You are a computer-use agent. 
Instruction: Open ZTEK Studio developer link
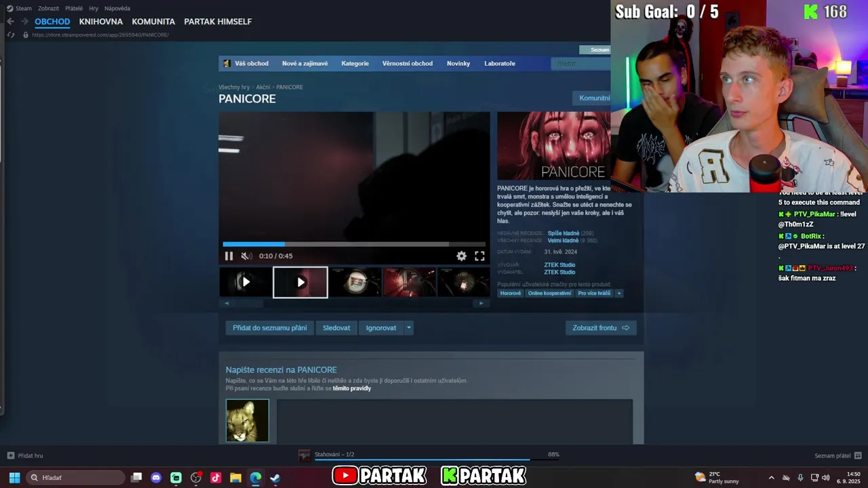[559, 265]
